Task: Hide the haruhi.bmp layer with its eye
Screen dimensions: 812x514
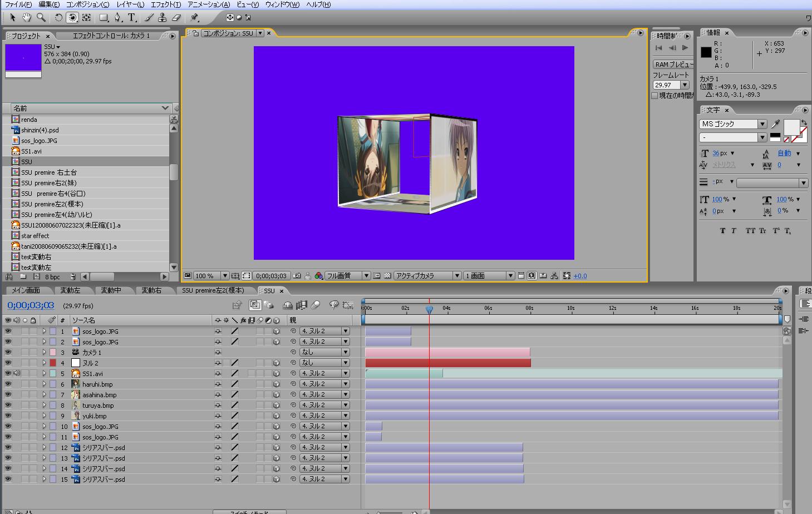Action: pyautogui.click(x=8, y=384)
